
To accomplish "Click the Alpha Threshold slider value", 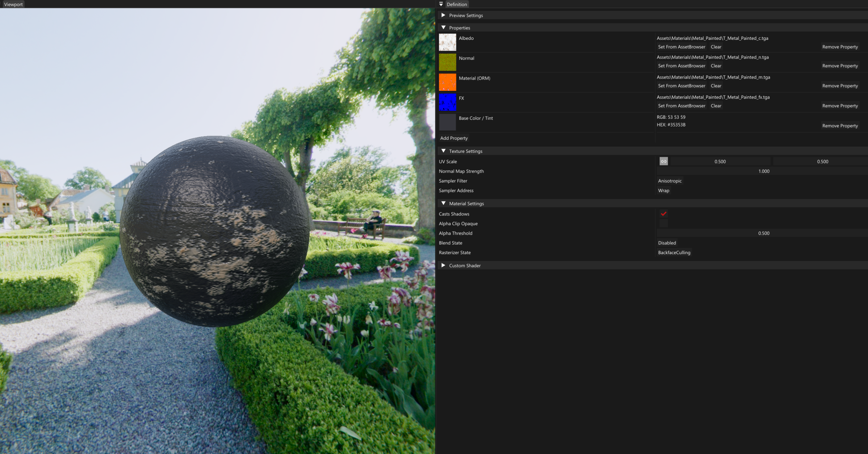I will point(763,233).
